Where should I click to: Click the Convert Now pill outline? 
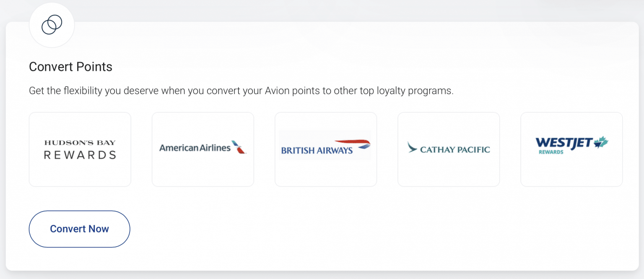(79, 229)
